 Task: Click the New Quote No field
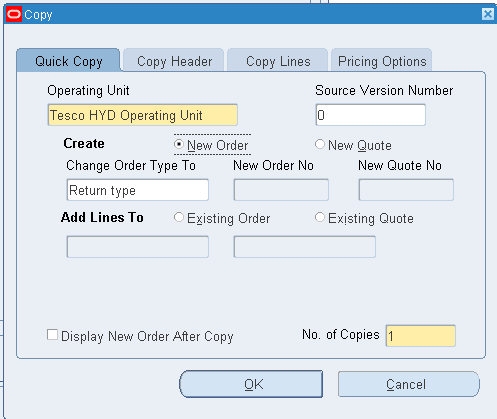(x=406, y=190)
